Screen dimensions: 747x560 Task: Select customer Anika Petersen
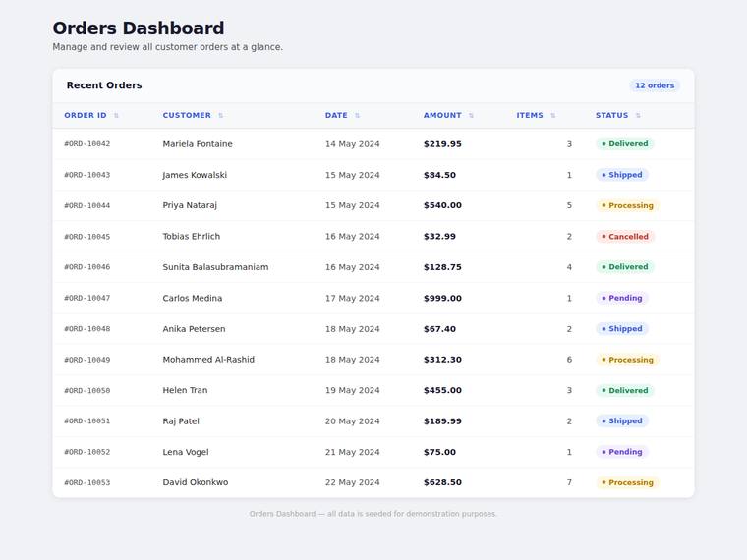tap(194, 328)
